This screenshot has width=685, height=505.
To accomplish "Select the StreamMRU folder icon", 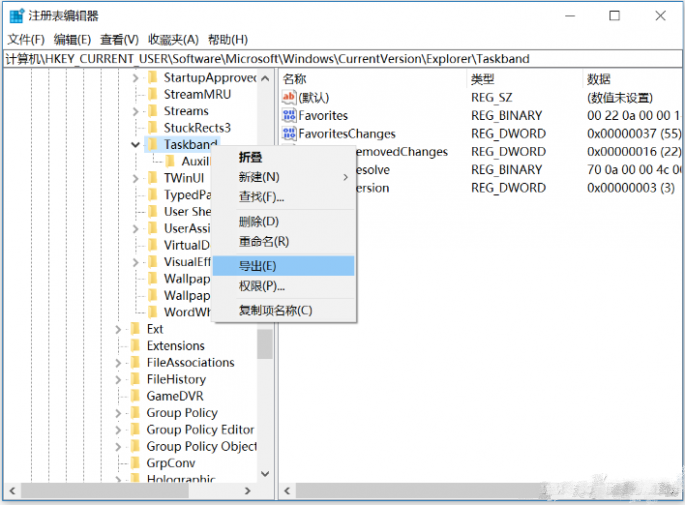I will 152,94.
